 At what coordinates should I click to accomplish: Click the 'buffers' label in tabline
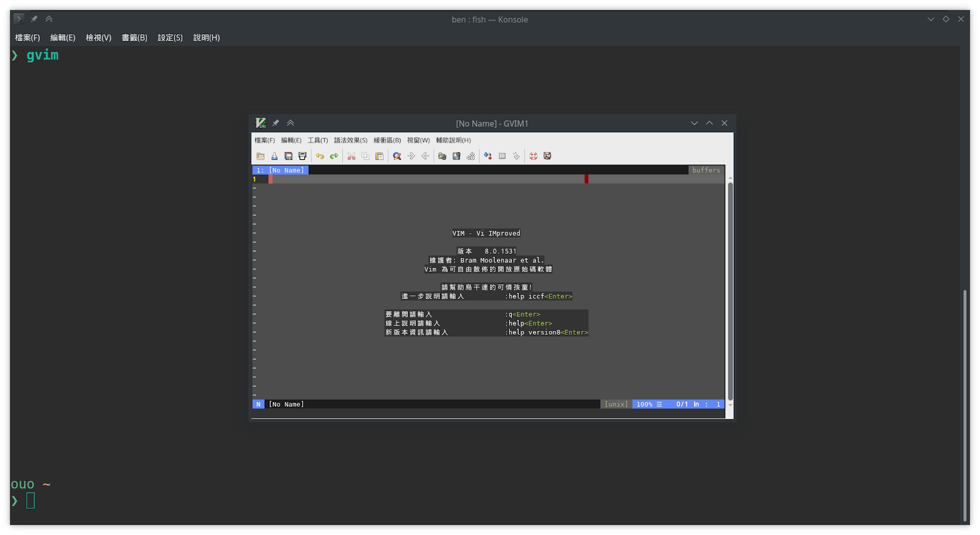(706, 170)
